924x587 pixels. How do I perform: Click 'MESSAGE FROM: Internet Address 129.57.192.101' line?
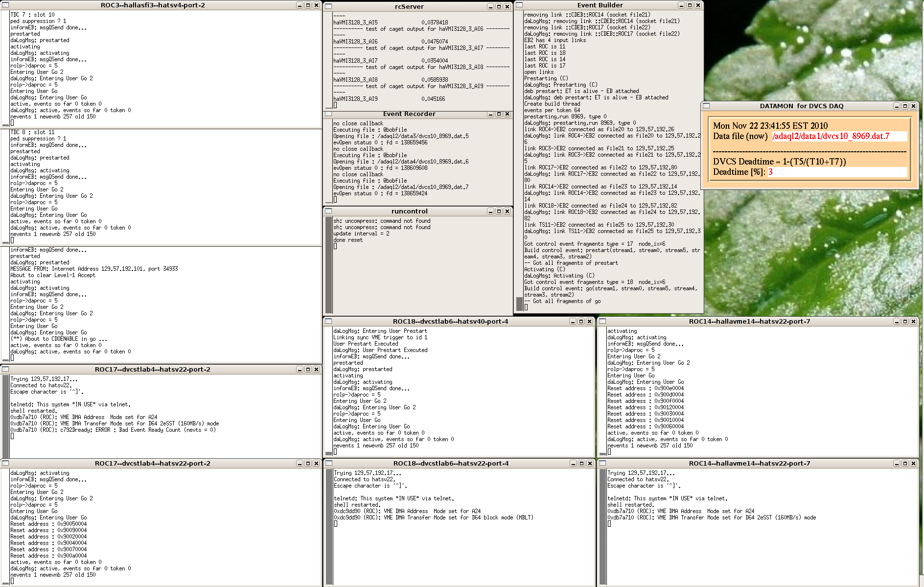94,269
